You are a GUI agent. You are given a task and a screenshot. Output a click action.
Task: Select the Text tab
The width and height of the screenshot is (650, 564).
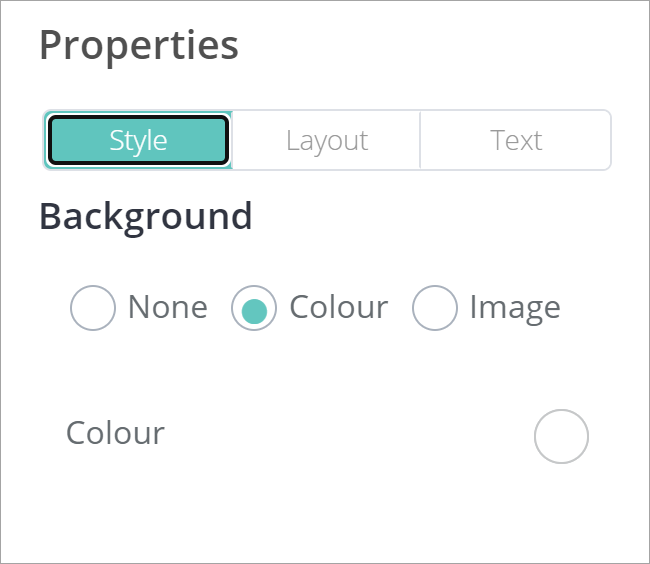pos(516,140)
